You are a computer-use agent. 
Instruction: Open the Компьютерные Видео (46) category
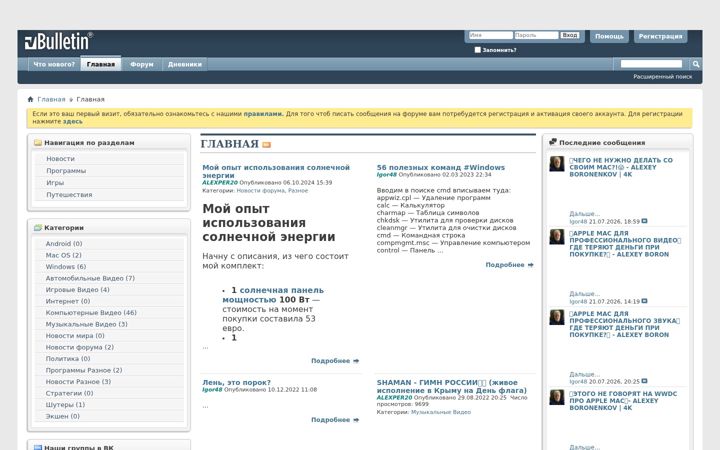[x=91, y=313]
